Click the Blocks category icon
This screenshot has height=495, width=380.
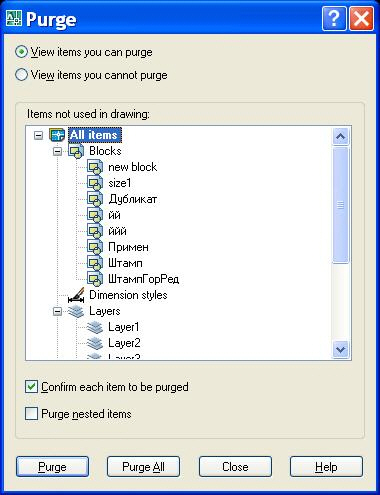(76, 151)
